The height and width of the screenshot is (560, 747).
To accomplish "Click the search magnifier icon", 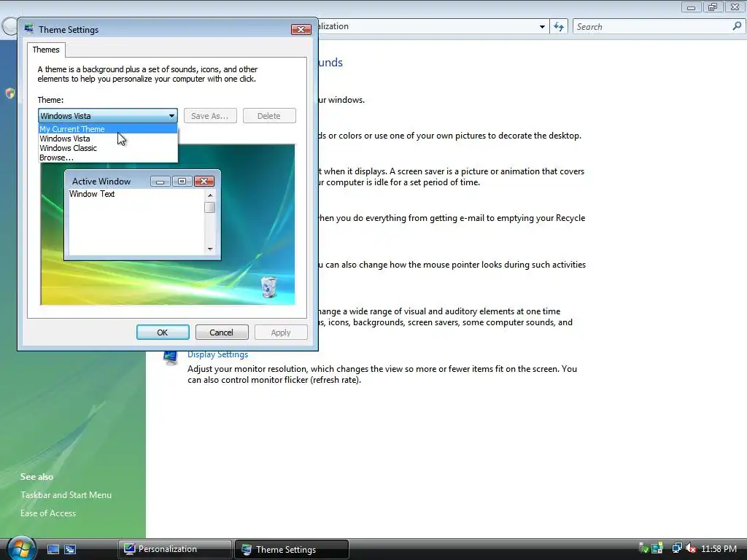I will click(x=737, y=26).
